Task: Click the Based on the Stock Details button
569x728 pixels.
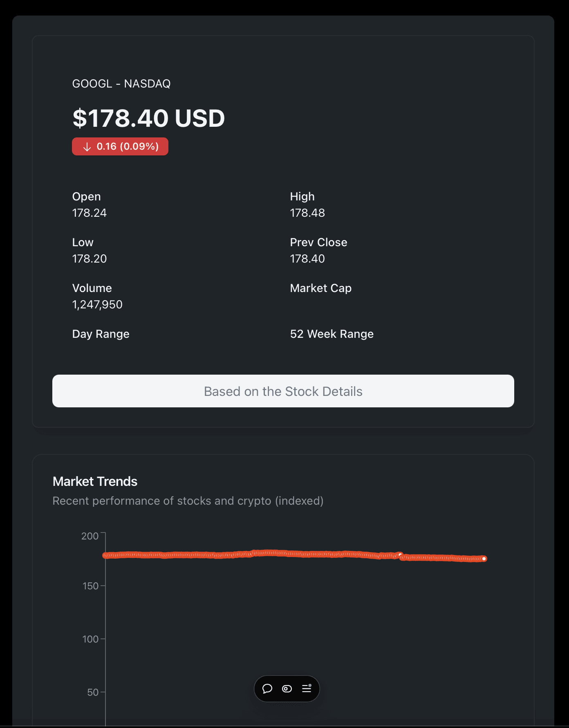Action: click(283, 391)
